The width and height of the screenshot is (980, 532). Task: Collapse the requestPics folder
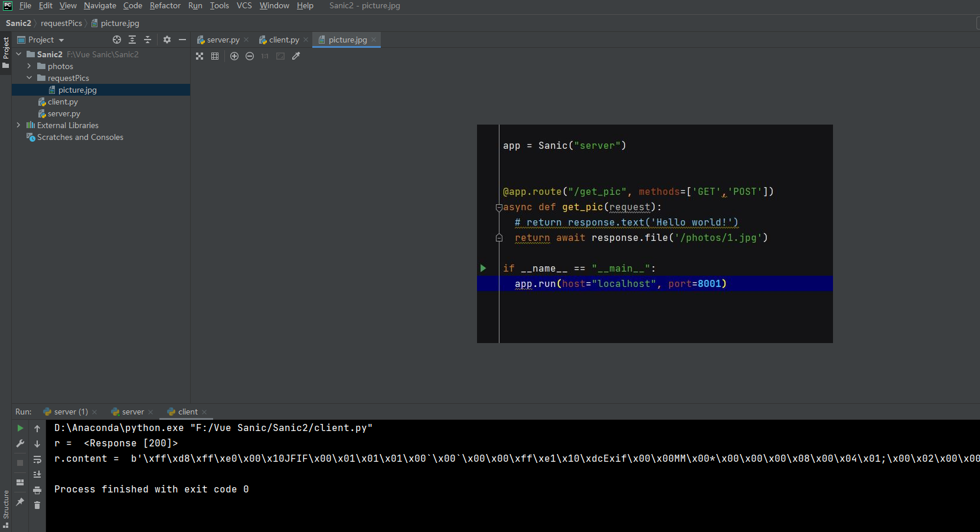coord(29,78)
